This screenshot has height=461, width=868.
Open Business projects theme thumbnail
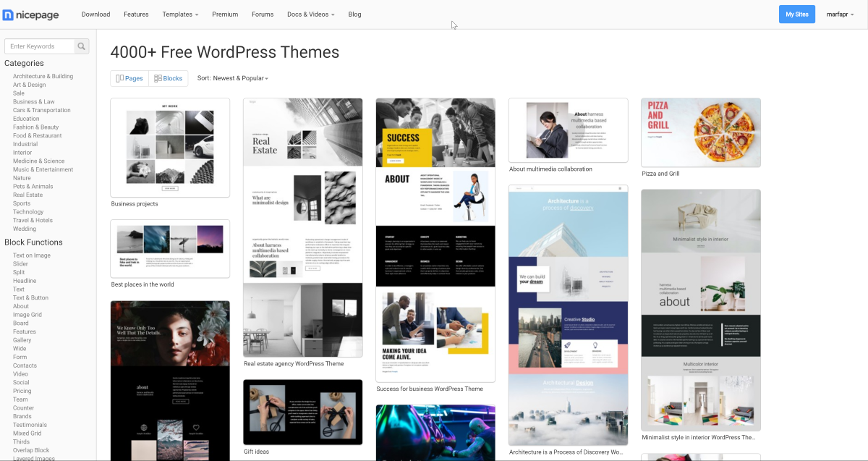coord(170,148)
